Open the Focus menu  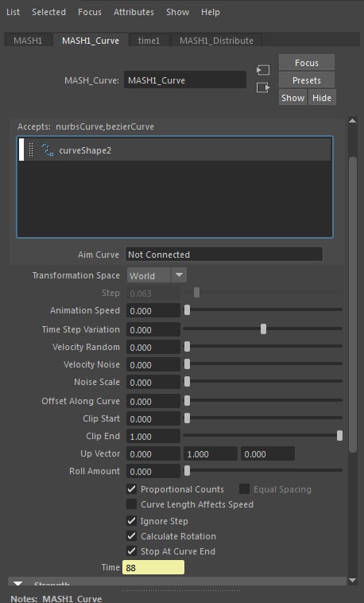coord(90,12)
